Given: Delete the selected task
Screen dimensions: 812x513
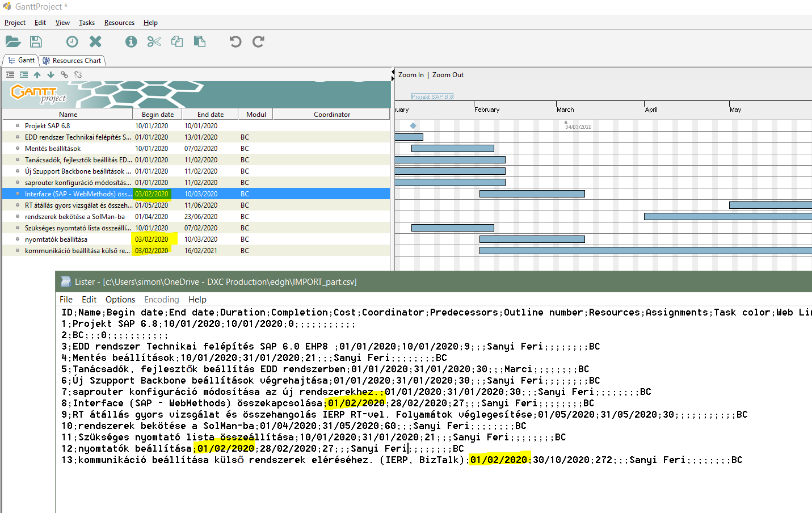Looking at the screenshot, I should pos(95,41).
